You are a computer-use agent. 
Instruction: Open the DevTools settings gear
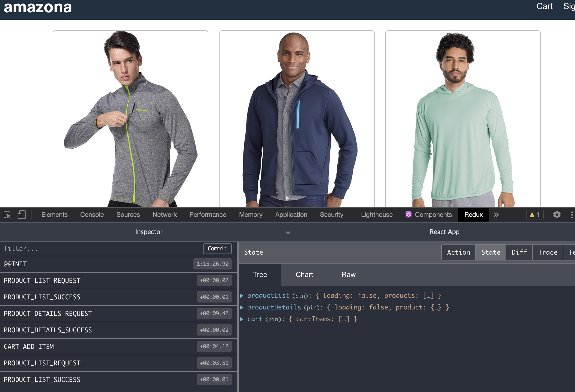click(x=557, y=215)
